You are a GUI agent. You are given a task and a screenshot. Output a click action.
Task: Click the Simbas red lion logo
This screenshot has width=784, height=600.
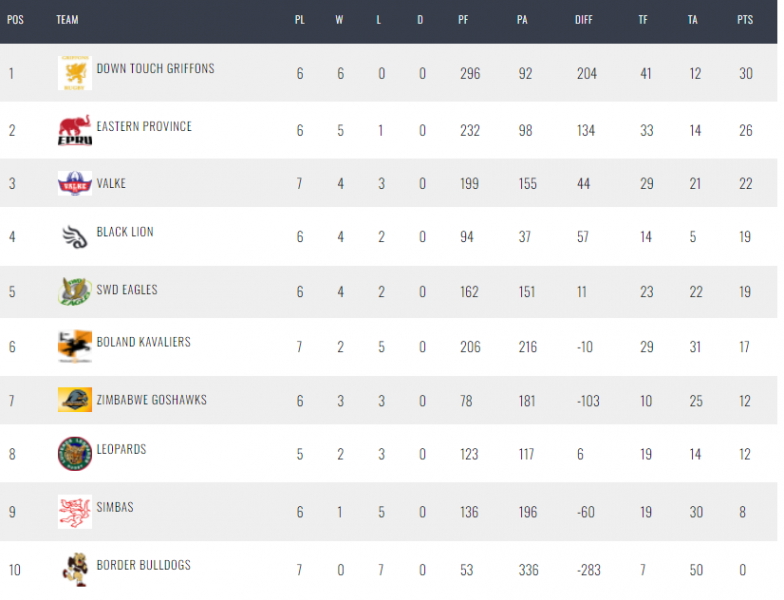[74, 512]
